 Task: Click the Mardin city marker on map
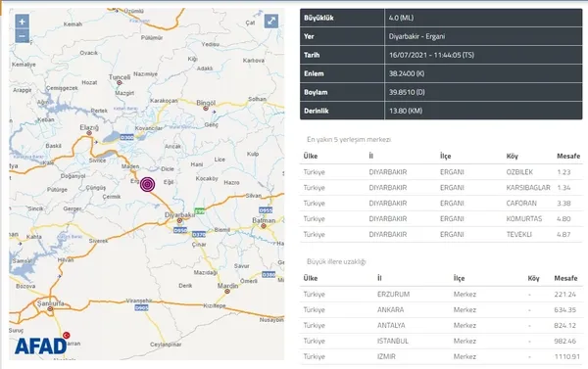click(227, 291)
